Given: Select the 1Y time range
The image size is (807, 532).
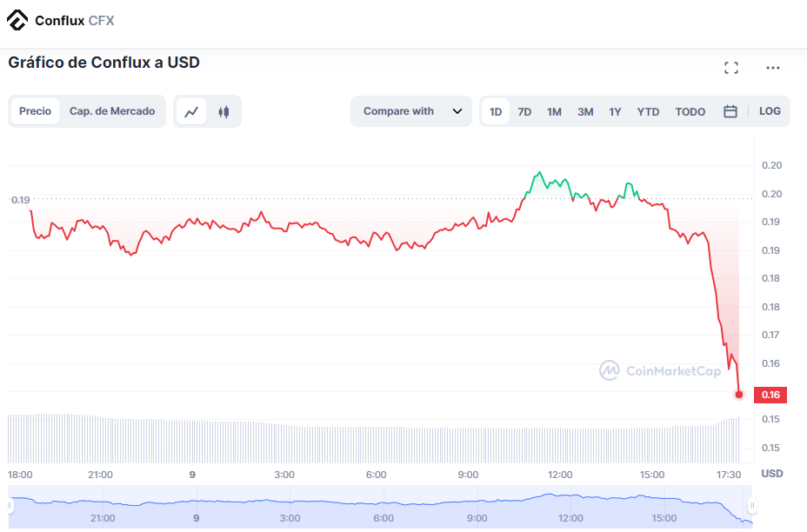Looking at the screenshot, I should [615, 111].
